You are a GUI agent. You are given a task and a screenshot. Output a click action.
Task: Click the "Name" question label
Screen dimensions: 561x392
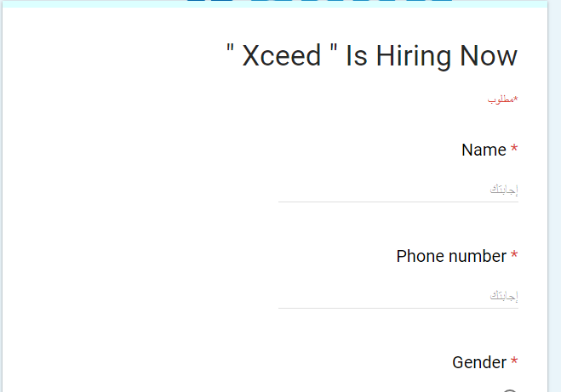[484, 151]
